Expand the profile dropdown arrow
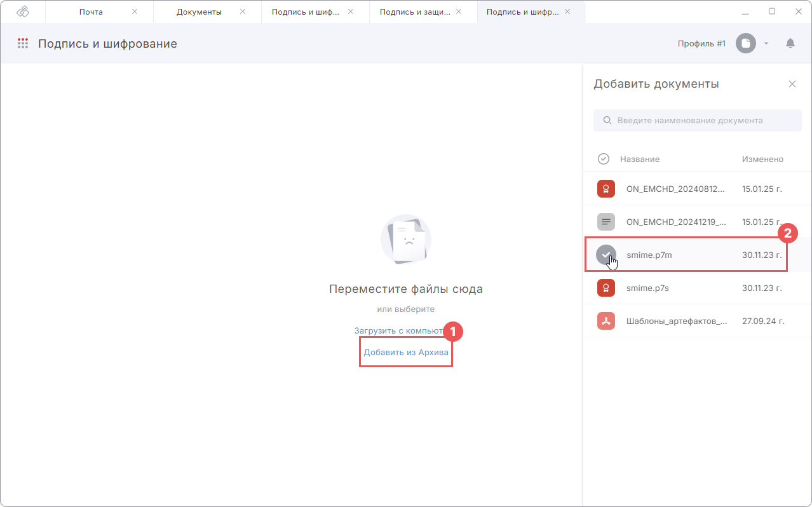This screenshot has height=507, width=812. tap(766, 43)
